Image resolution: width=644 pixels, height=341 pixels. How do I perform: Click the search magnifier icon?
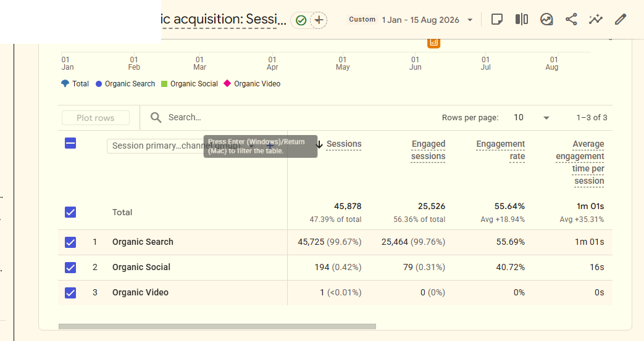[x=156, y=118]
